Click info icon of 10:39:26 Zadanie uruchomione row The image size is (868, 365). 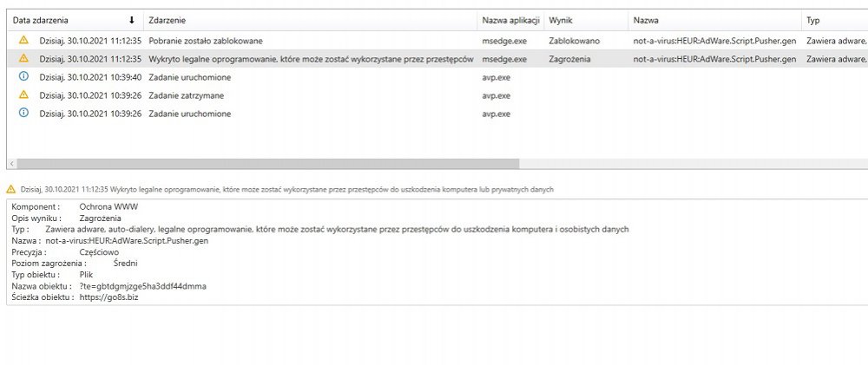coord(23,114)
